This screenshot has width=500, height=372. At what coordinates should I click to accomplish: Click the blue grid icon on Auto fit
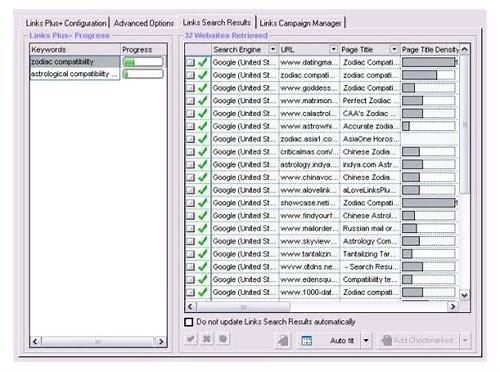[x=307, y=341]
